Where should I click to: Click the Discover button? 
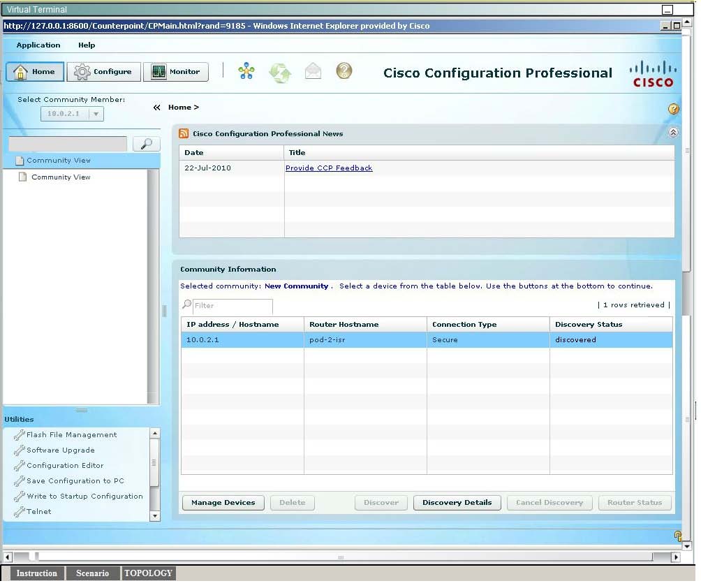pos(381,503)
